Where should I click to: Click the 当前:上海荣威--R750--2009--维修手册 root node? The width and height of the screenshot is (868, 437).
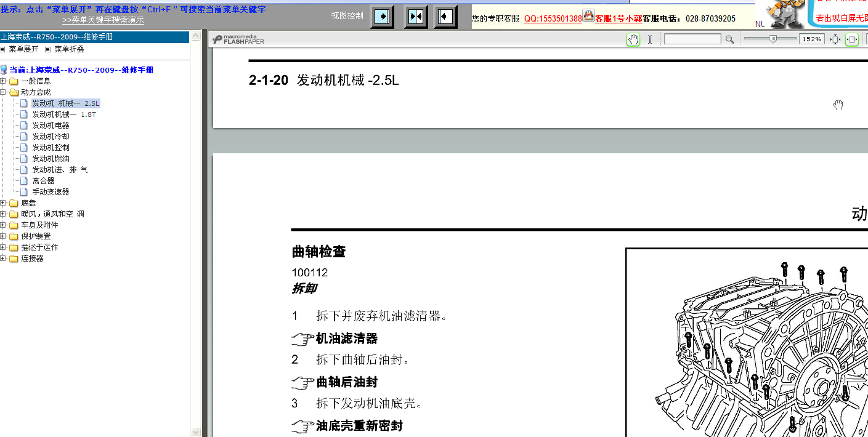click(81, 70)
